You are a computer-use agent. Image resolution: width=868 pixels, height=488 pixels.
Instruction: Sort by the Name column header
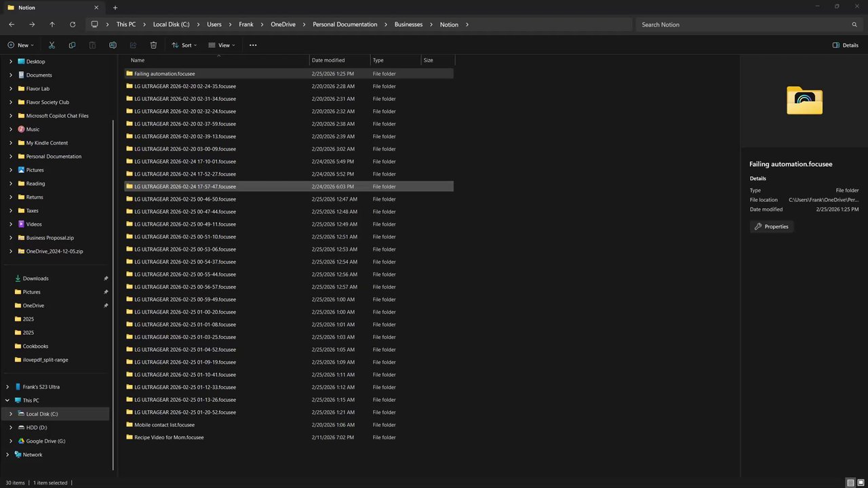click(x=218, y=60)
